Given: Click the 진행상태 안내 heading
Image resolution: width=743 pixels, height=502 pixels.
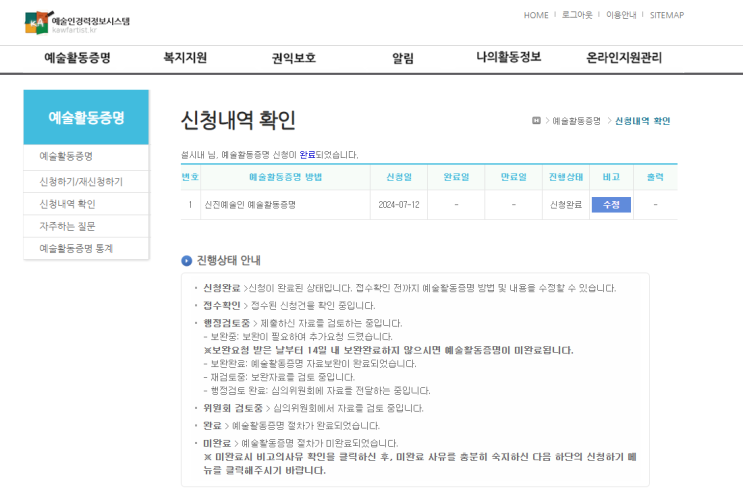Looking at the screenshot, I should click(228, 261).
